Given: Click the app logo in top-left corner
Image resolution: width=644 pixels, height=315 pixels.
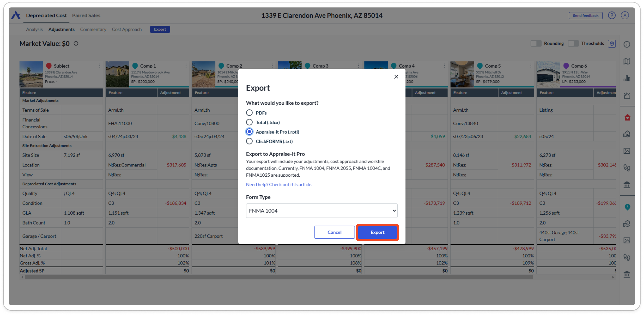Looking at the screenshot, I should pyautogui.click(x=15, y=15).
